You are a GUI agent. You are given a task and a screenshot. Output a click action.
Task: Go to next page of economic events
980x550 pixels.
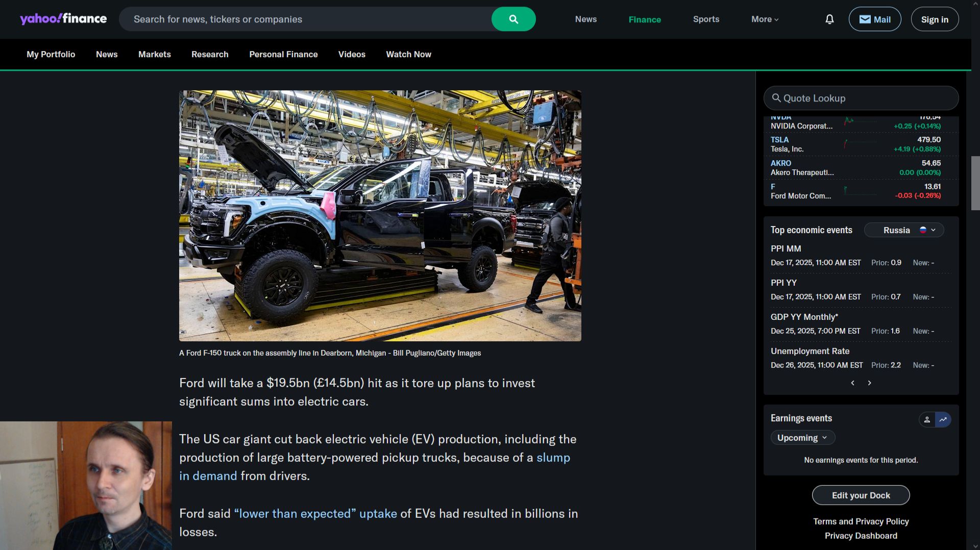coord(870,383)
